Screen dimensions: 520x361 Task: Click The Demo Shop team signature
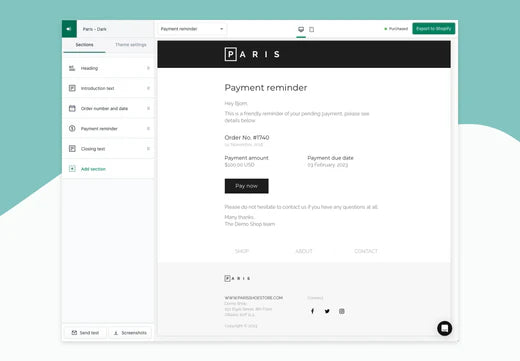click(250, 224)
